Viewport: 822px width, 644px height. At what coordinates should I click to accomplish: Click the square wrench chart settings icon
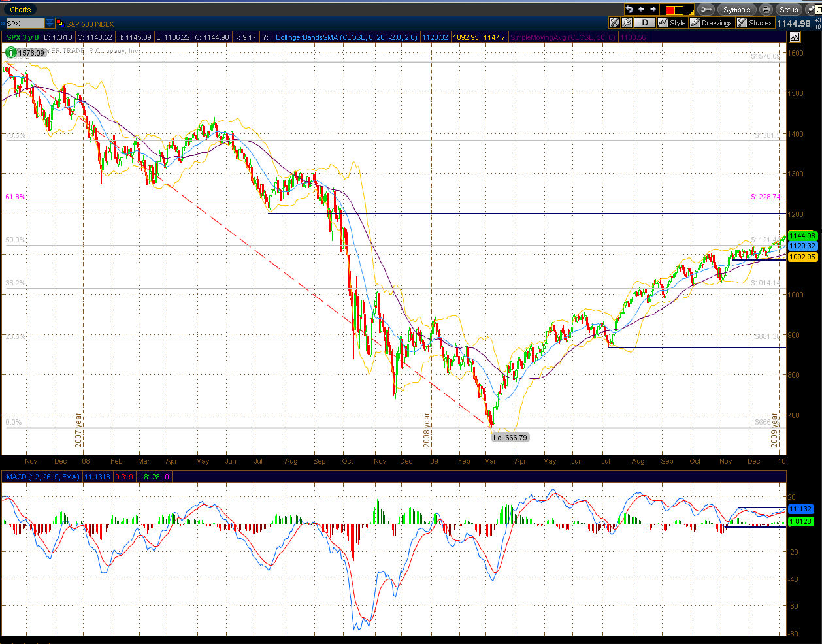point(627,23)
